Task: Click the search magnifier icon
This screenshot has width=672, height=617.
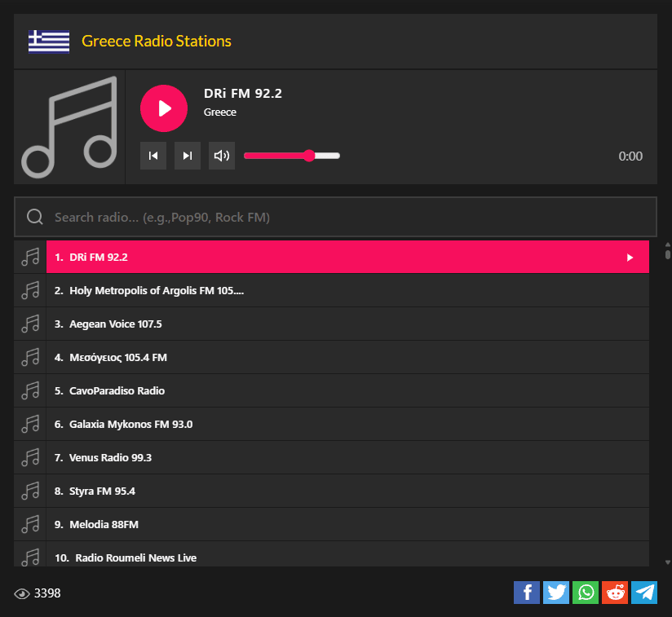Action: [35, 217]
